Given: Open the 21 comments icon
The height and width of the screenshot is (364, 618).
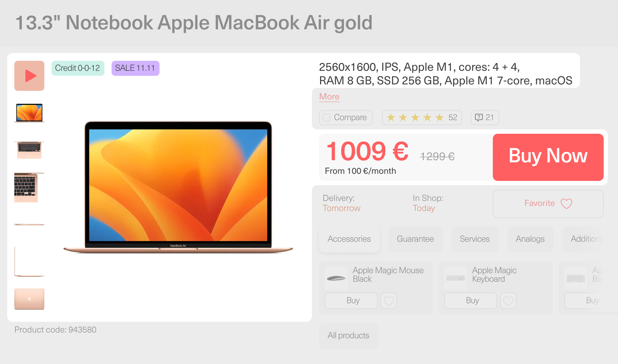Looking at the screenshot, I should [x=485, y=118].
